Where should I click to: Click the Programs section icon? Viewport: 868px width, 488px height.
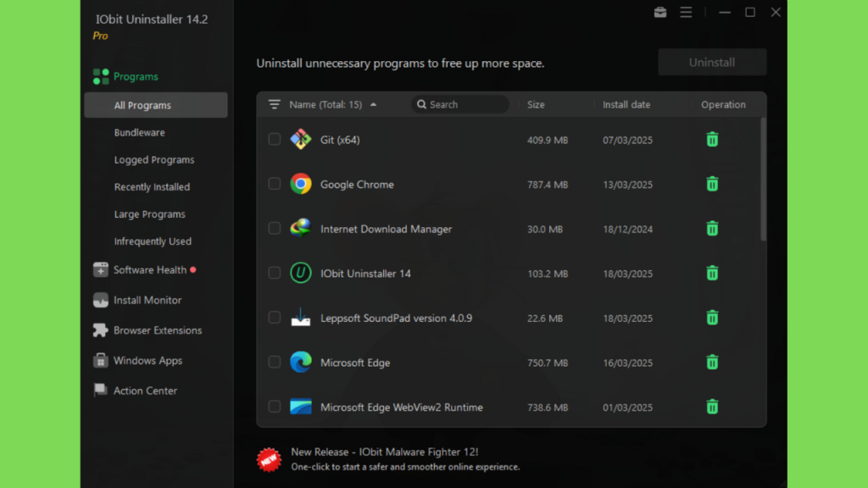(x=101, y=76)
